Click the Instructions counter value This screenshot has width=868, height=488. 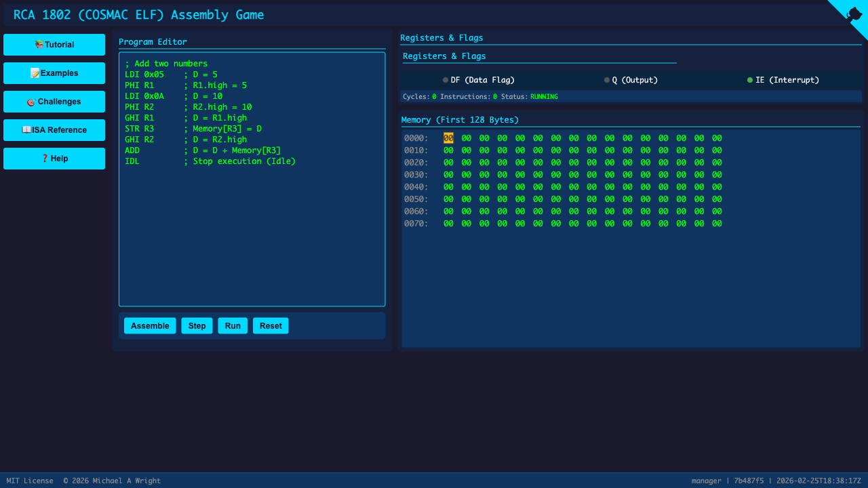[495, 97]
